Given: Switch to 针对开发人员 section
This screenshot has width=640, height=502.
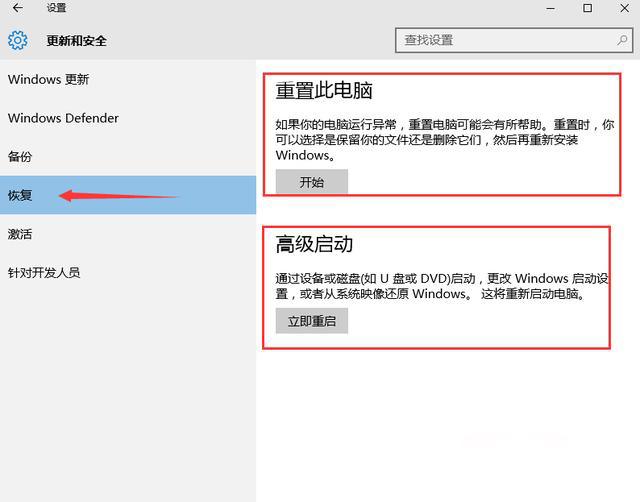Looking at the screenshot, I should click(43, 272).
